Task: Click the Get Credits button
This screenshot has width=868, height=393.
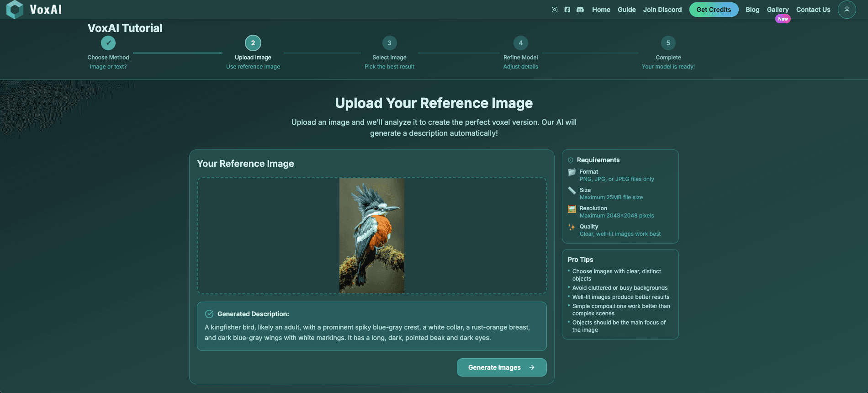Action: tap(714, 10)
